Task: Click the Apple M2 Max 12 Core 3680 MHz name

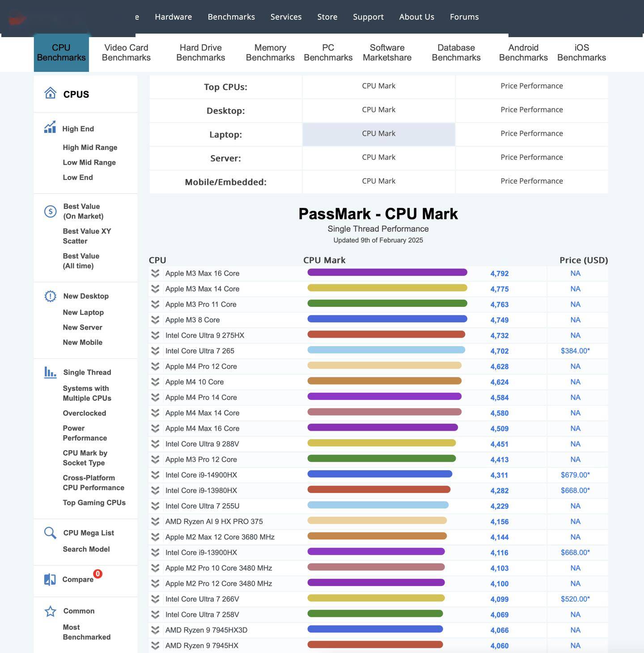Action: coord(220,537)
